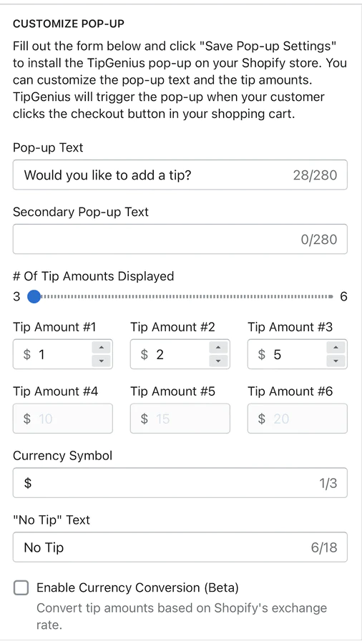Image resolution: width=362 pixels, height=644 pixels.
Task: Focus the Secondary Pop-up Text field
Action: point(180,239)
